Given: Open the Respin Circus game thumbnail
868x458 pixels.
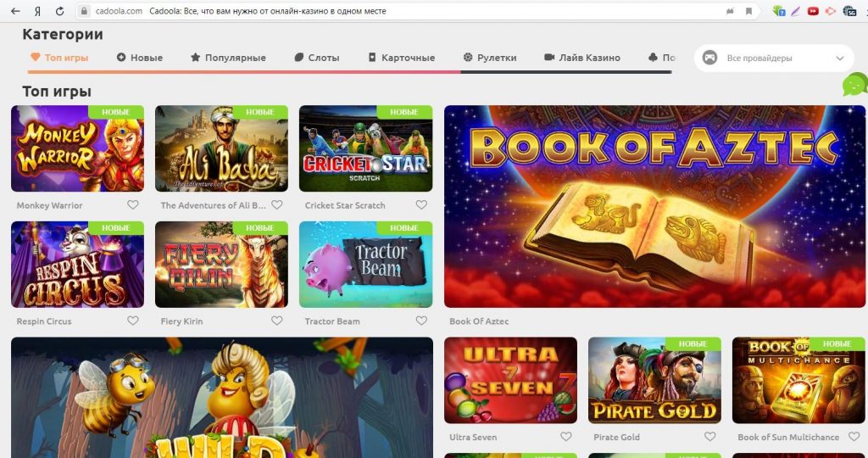Looking at the screenshot, I should (x=77, y=265).
